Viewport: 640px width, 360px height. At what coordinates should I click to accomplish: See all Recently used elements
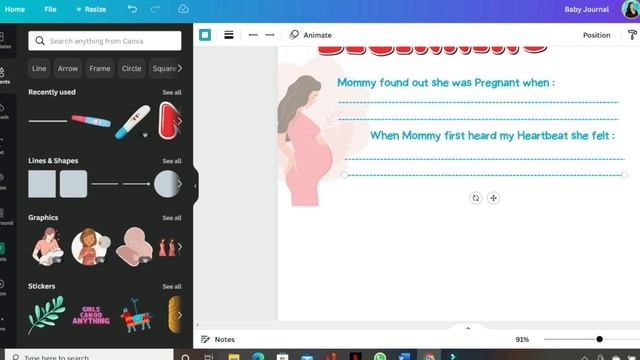(x=172, y=92)
